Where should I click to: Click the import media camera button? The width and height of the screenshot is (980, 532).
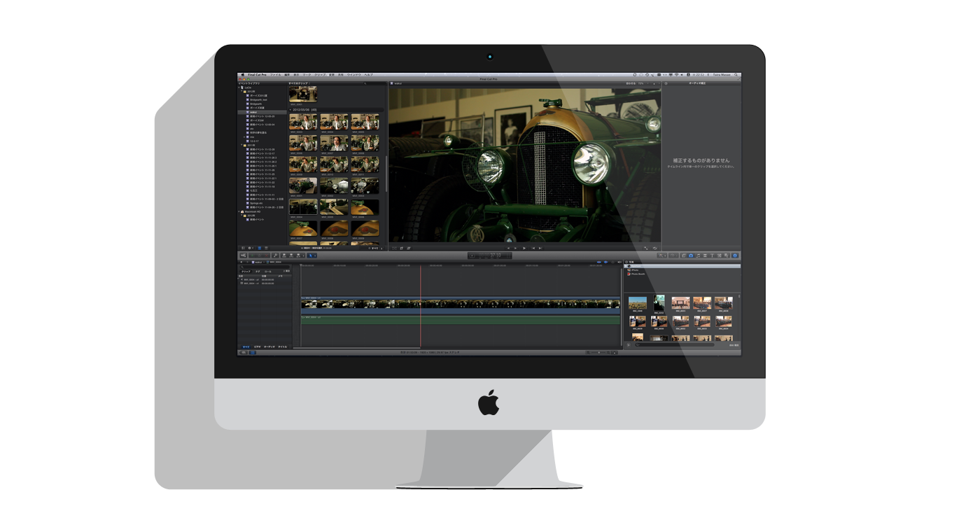point(243,255)
